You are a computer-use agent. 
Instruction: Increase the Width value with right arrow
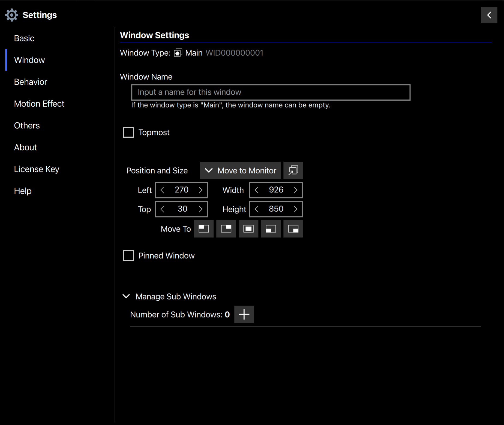tap(295, 190)
